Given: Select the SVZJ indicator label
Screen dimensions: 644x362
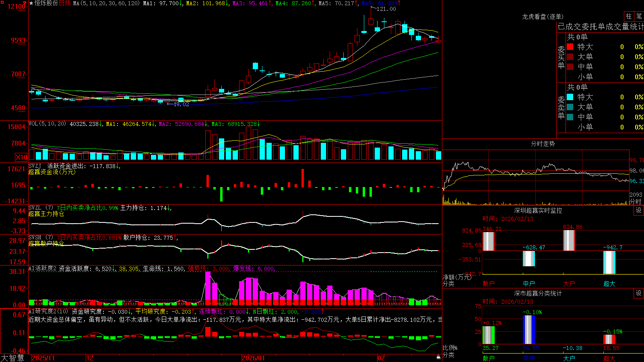Looking at the screenshot, I should (35, 166).
